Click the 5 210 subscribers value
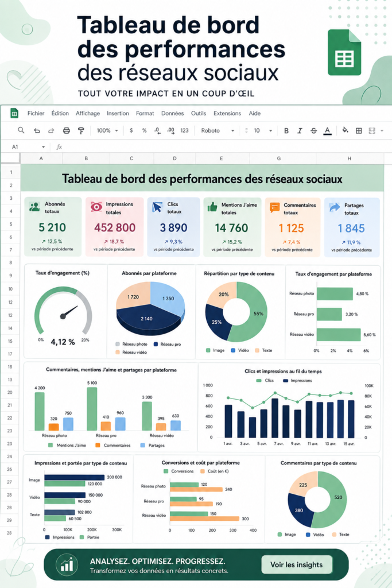 tap(52, 227)
